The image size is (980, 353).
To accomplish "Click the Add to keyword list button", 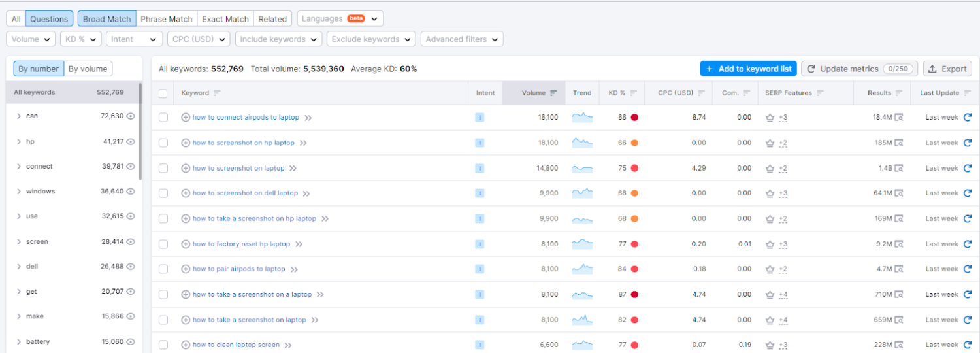I will coord(748,69).
